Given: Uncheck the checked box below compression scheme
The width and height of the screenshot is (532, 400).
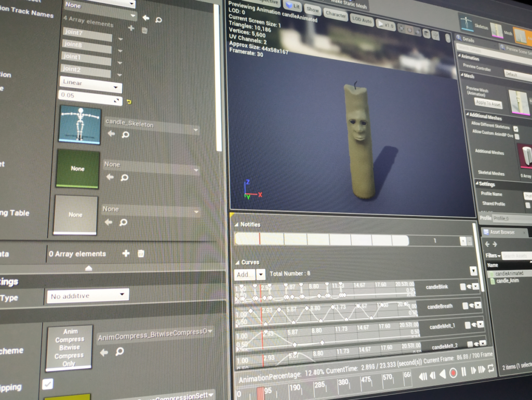Looking at the screenshot, I should [x=47, y=384].
